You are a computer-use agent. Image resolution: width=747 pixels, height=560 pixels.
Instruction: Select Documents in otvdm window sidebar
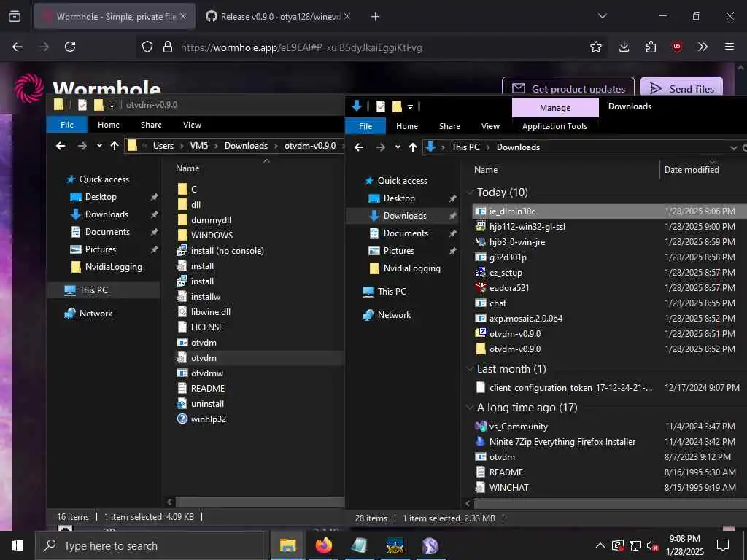point(107,232)
